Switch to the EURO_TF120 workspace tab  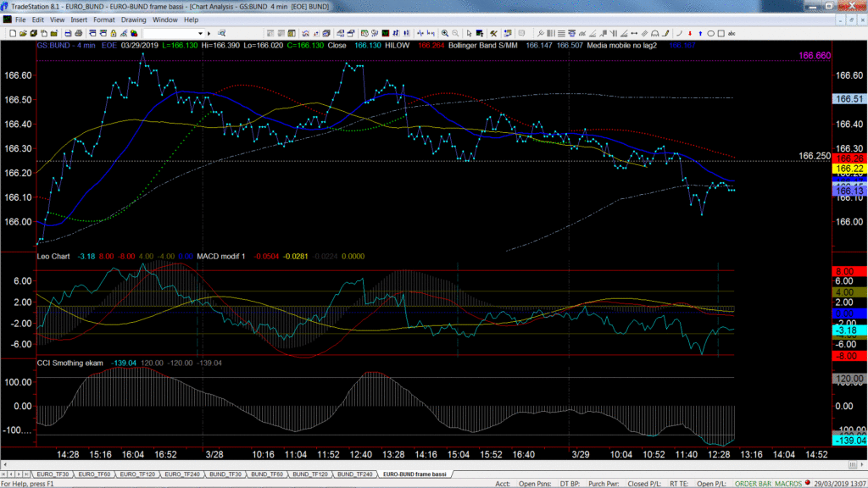[137, 474]
